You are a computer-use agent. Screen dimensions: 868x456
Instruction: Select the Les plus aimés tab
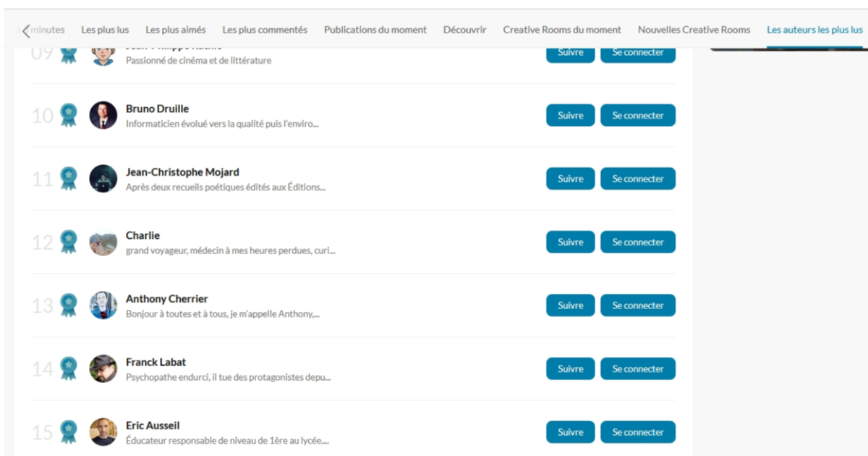176,30
